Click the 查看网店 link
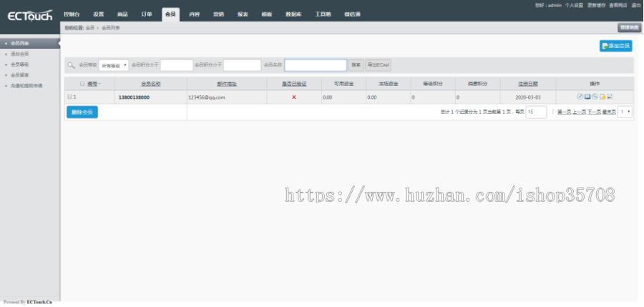Screen dimensions: 644x307 coord(618,5)
